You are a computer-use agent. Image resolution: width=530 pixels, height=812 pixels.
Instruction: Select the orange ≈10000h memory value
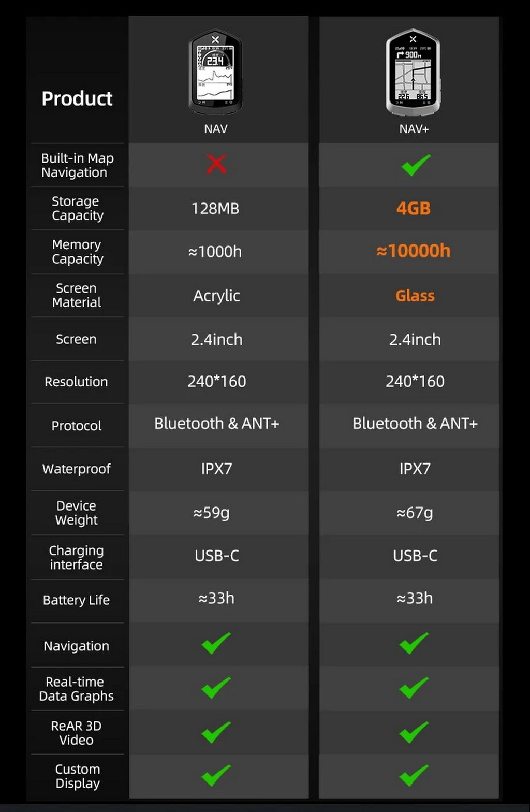[414, 251]
